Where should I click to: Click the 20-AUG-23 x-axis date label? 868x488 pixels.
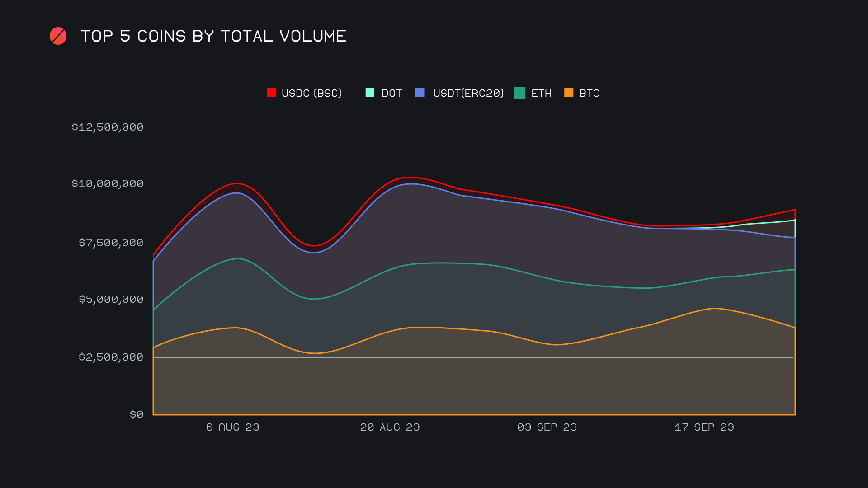pyautogui.click(x=390, y=427)
